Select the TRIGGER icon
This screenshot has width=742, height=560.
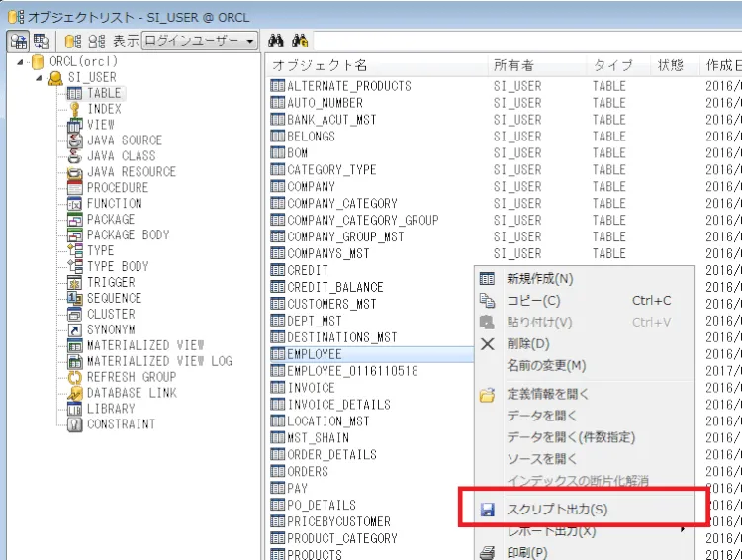coord(74,283)
